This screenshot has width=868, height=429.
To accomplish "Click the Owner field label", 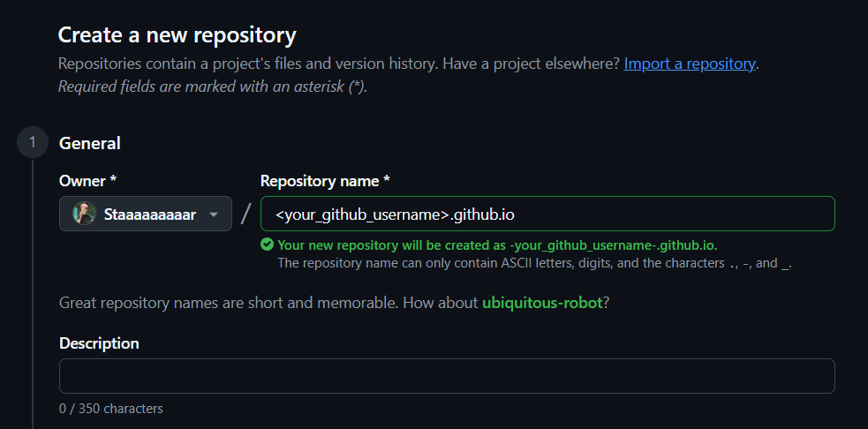I will [x=87, y=181].
